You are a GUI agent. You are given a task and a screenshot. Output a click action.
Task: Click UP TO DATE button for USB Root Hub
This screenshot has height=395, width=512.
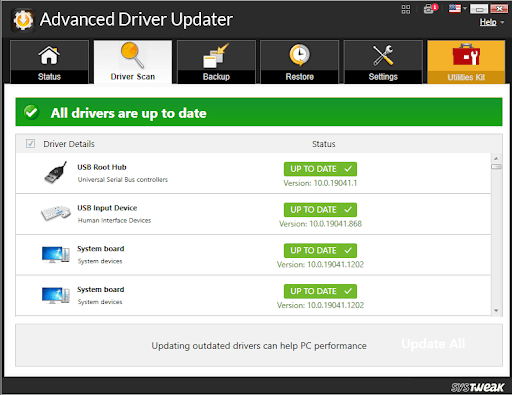[320, 169]
